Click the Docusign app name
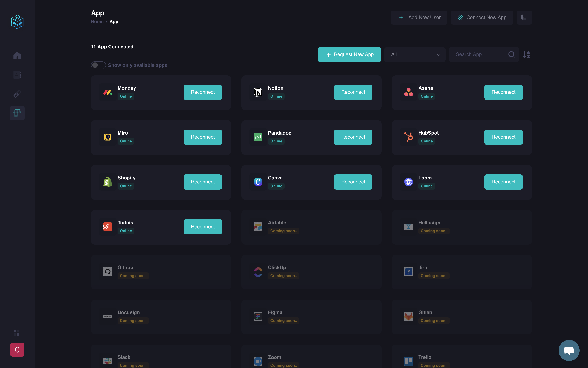588x368 pixels. (128, 312)
